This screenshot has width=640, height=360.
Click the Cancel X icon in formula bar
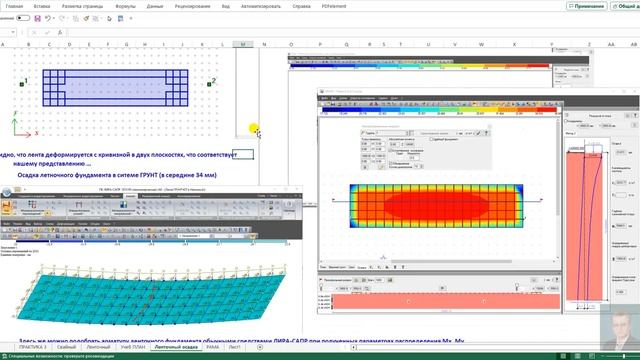pos(35,32)
